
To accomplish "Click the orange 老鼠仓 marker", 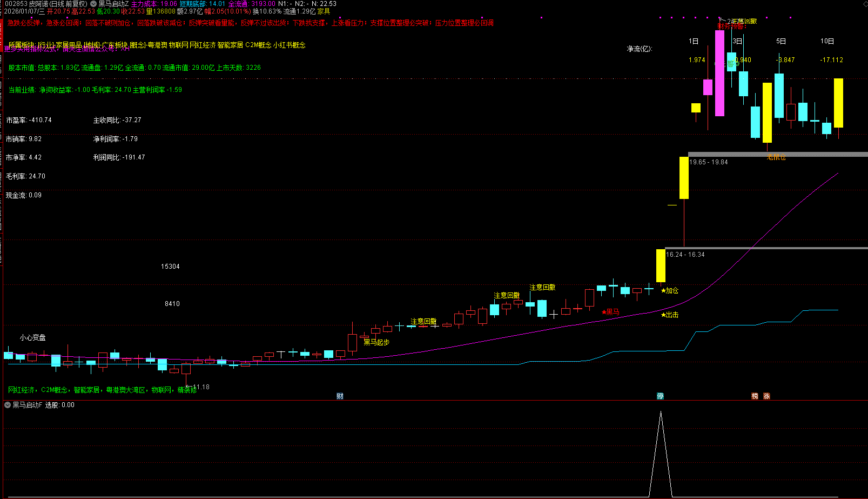I will 776,157.
